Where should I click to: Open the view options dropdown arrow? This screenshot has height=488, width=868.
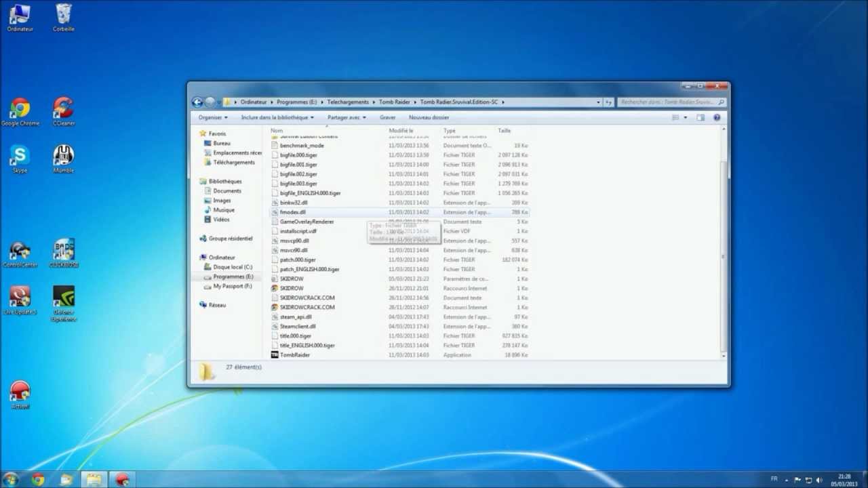[685, 117]
